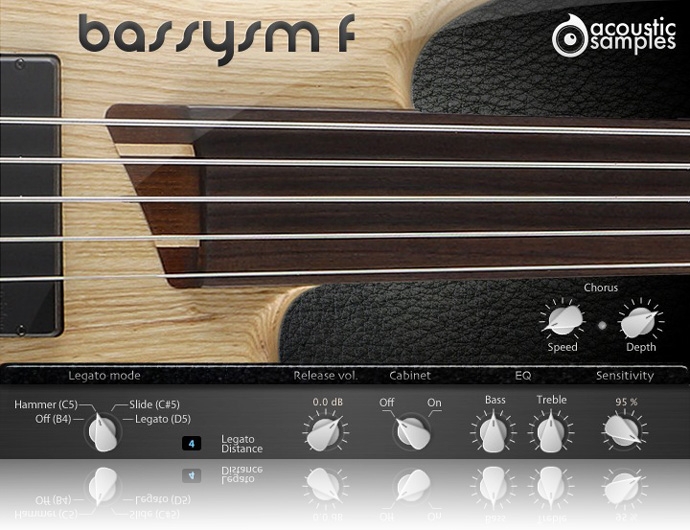Viewport: 690px width, 530px height.
Task: Toggle the Chorus LED between the knobs
Action: click(x=601, y=325)
